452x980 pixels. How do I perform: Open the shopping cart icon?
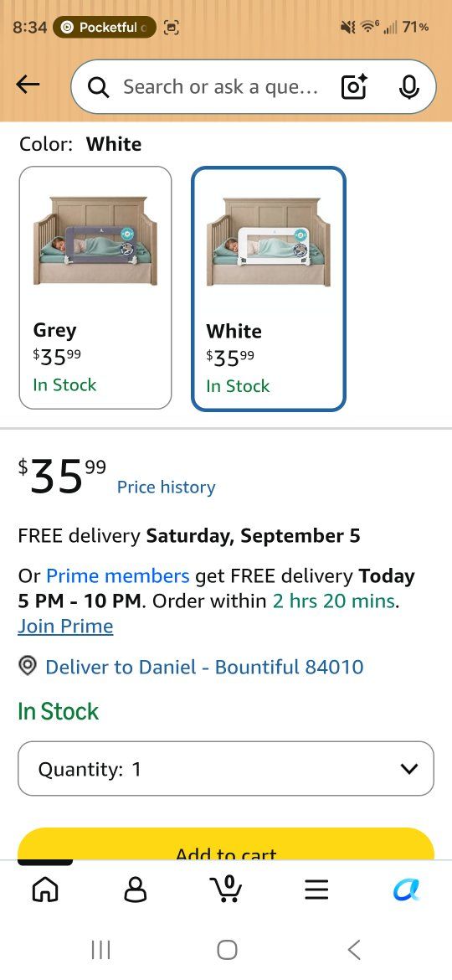pos(226,888)
